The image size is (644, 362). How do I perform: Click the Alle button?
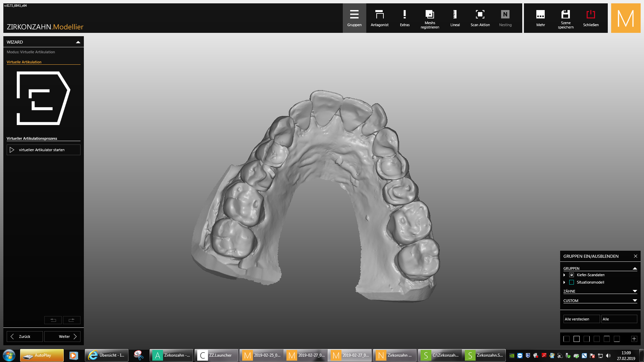pos(619,319)
